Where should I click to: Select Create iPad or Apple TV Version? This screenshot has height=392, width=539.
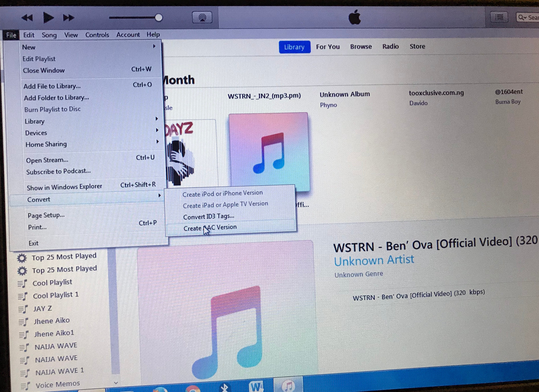[225, 204]
